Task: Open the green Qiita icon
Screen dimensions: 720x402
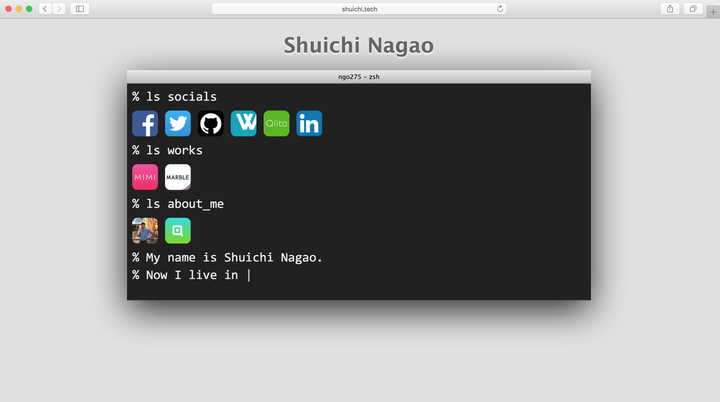Action: (x=276, y=124)
